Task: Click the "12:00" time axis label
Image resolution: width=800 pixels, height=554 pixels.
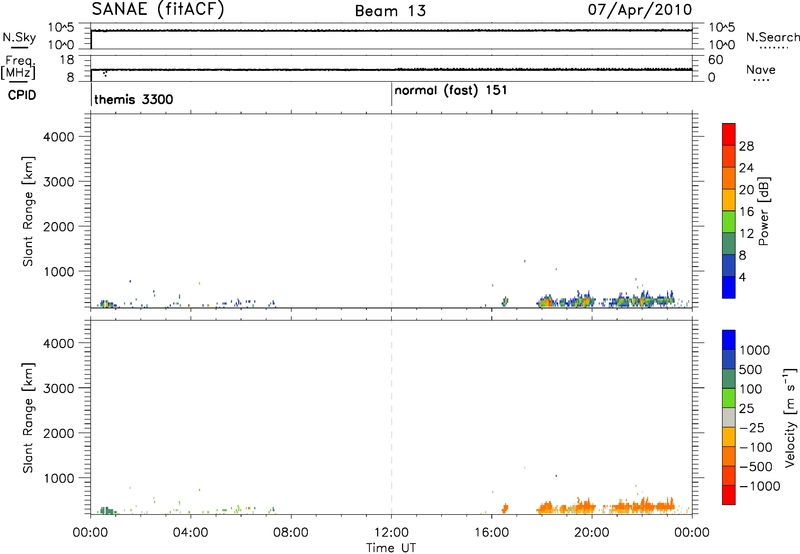Action: [391, 533]
